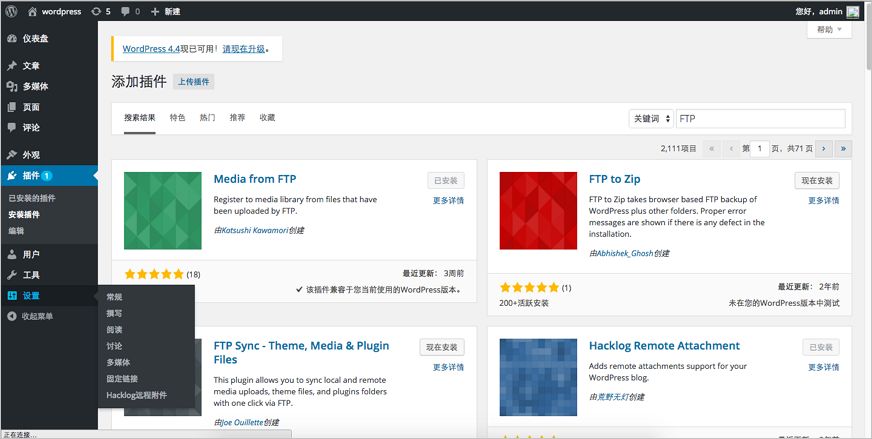Click 更多详情 for Media from FTP

448,200
